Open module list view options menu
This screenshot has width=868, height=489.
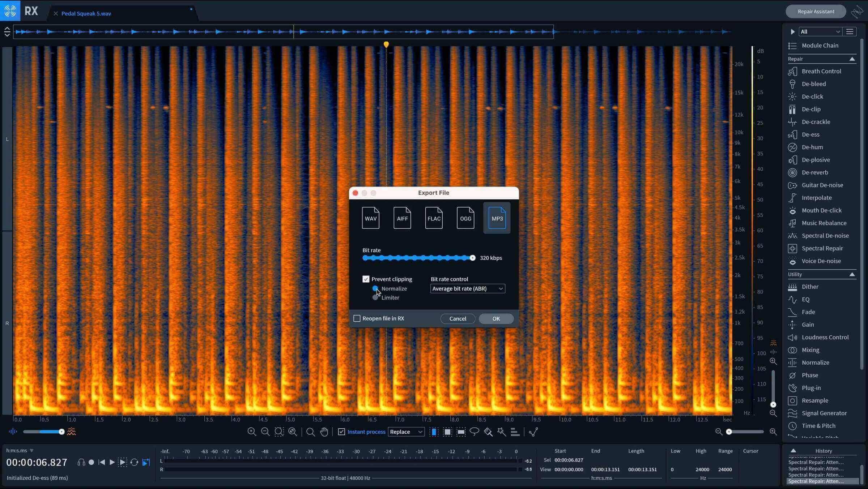click(850, 32)
